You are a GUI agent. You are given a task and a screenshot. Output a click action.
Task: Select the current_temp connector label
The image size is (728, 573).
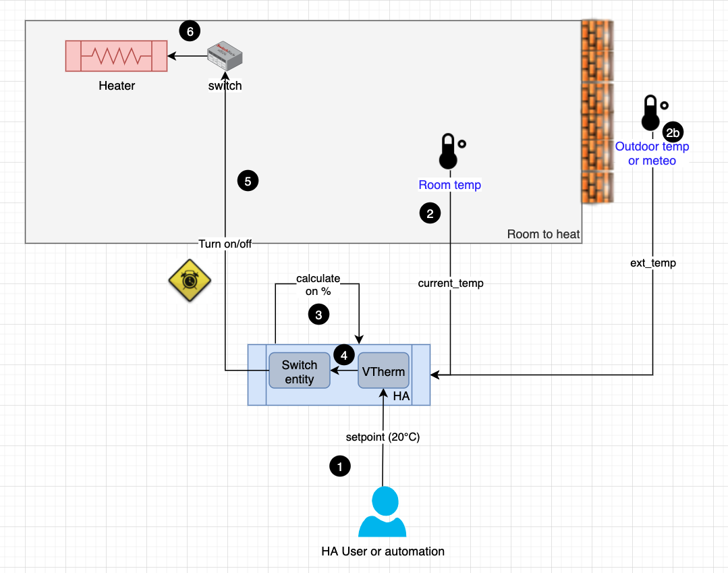[x=450, y=283]
